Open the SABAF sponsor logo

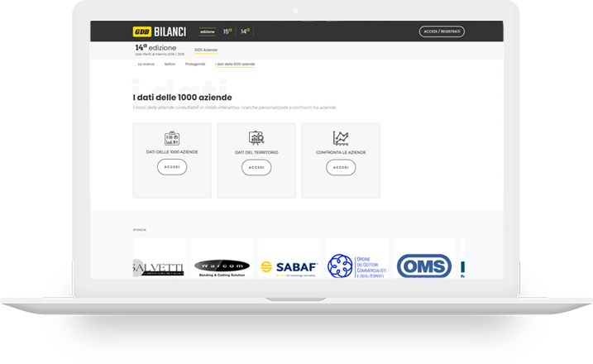click(x=289, y=266)
